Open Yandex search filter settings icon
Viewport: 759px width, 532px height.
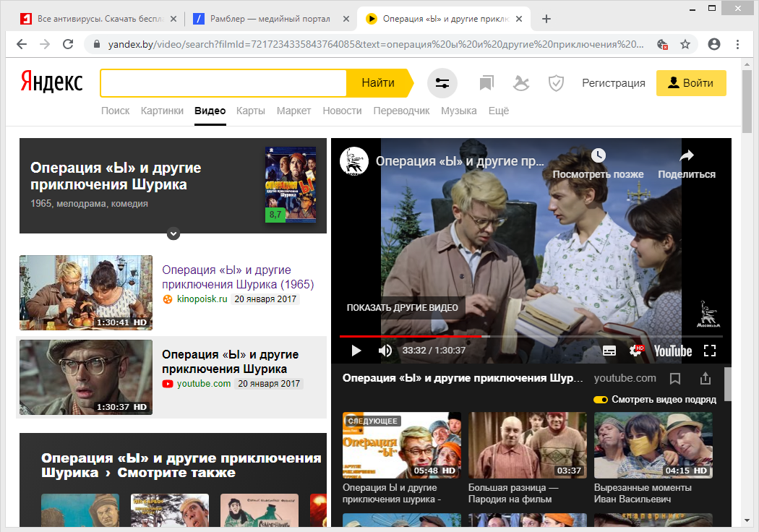click(442, 83)
